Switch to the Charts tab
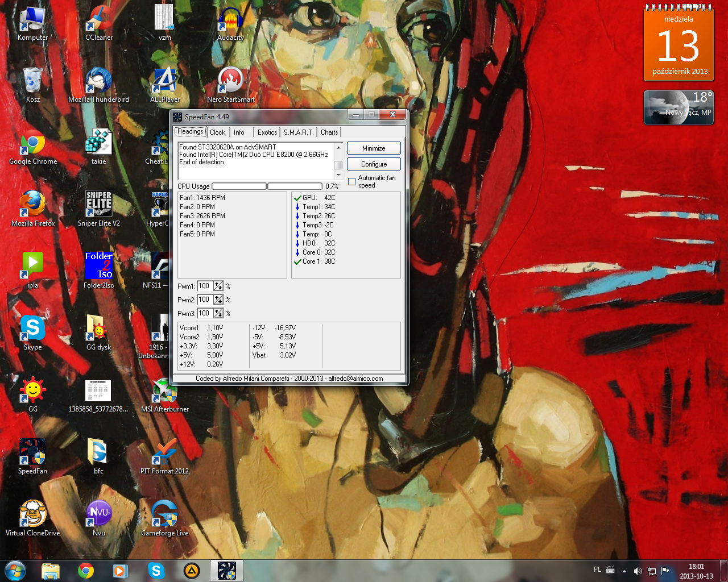 [329, 132]
